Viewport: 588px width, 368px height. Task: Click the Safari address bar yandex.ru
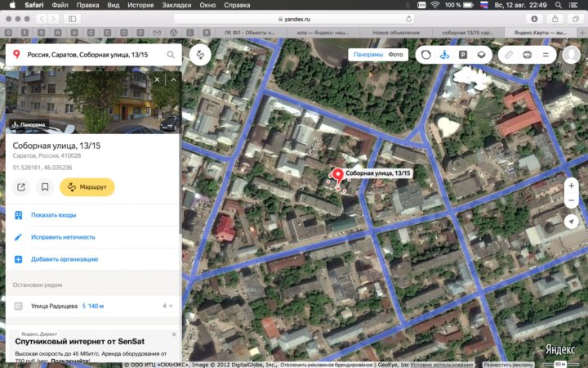[294, 19]
